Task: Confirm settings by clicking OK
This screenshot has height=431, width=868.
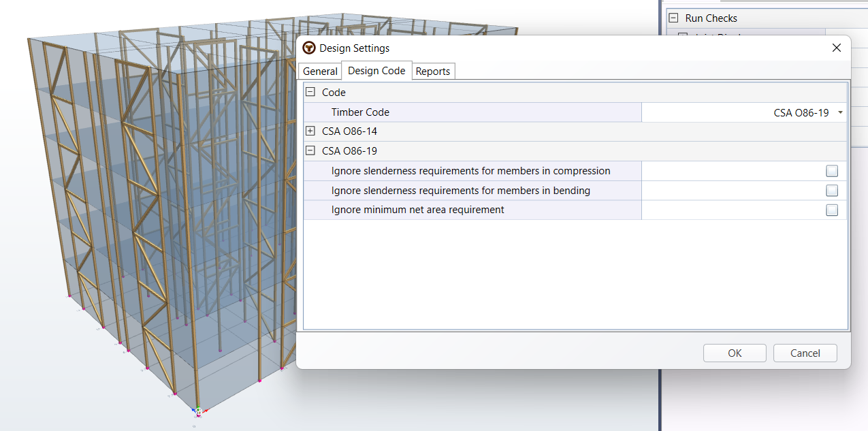Action: [x=735, y=353]
